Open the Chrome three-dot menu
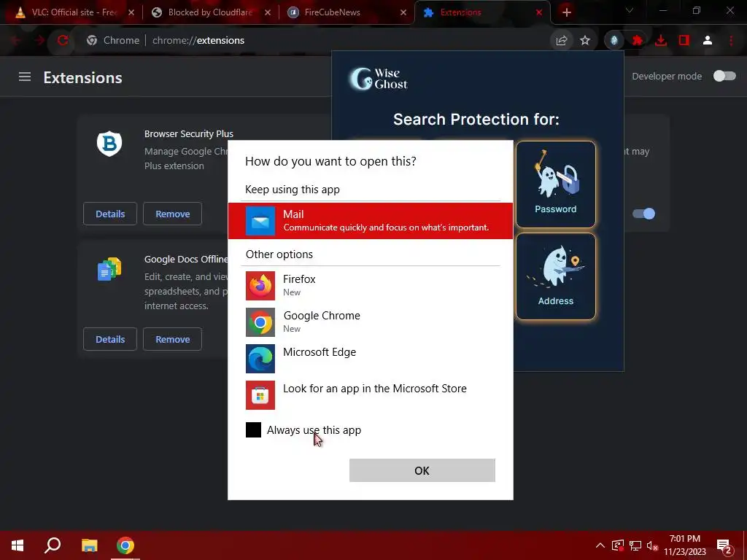This screenshot has width=747, height=560. [x=731, y=41]
